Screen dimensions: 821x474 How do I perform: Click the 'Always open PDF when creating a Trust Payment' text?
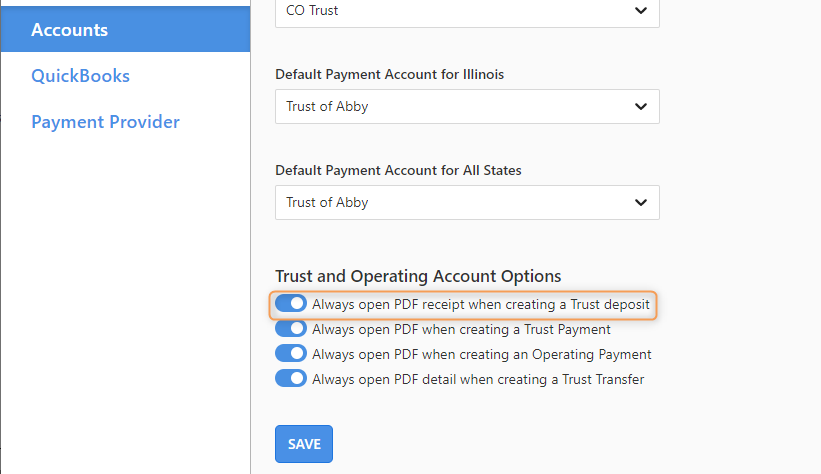pyautogui.click(x=461, y=329)
